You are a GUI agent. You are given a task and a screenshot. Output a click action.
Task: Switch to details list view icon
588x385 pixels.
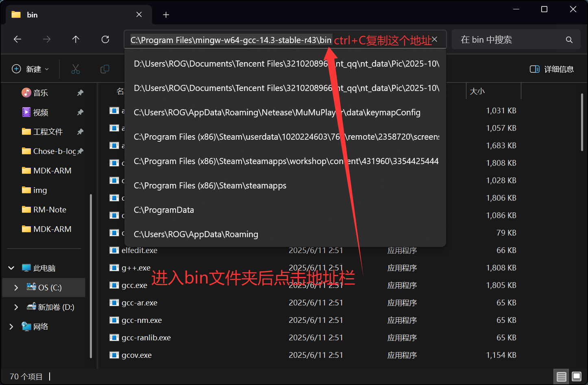(562, 376)
